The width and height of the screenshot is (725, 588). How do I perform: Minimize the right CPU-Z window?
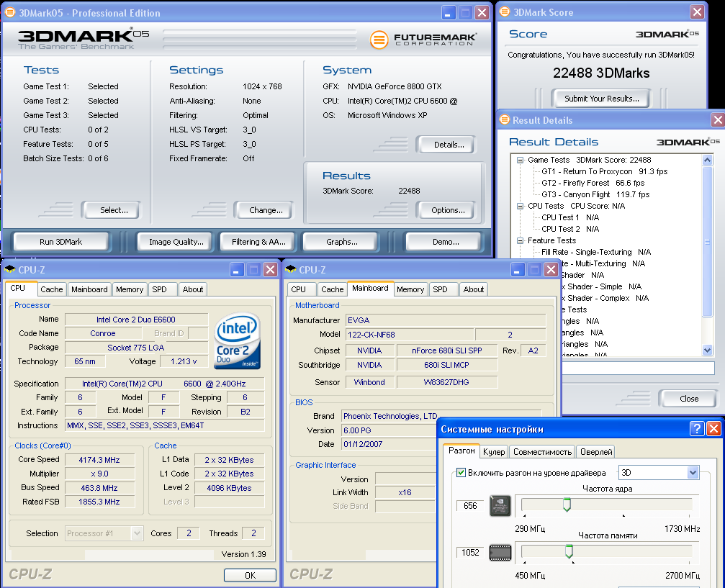pos(518,269)
